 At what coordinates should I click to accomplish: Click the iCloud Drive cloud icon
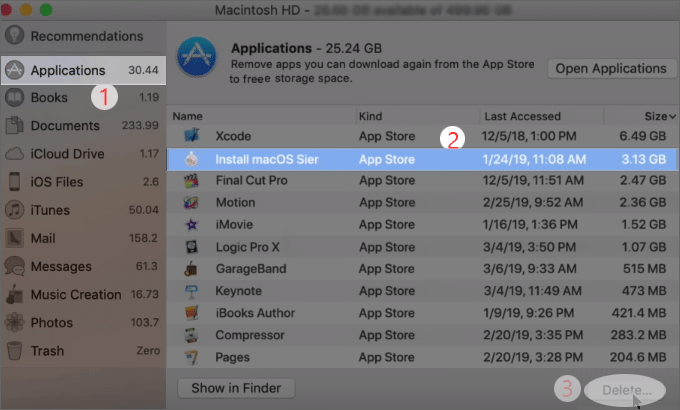click(15, 154)
